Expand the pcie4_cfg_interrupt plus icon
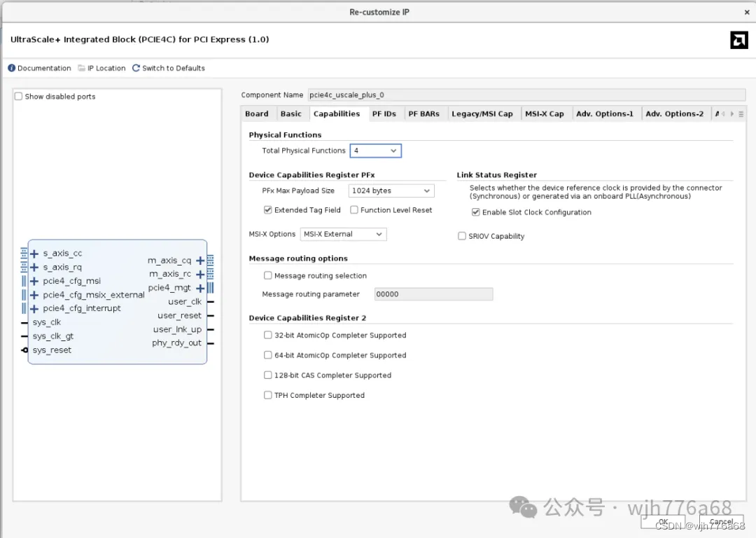This screenshot has height=538, width=756. 34,309
